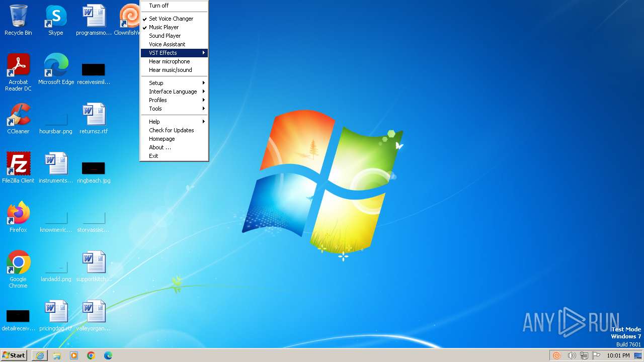Expand the Setup submenu
This screenshot has width=644, height=362.
tap(174, 83)
